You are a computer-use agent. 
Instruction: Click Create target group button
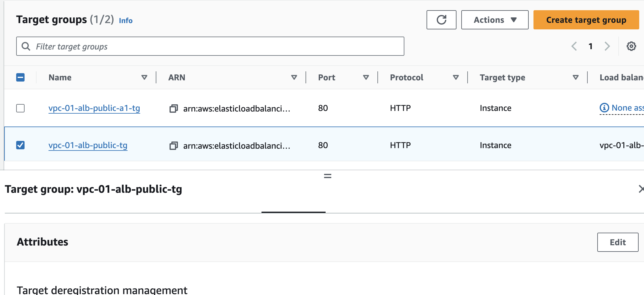(586, 20)
